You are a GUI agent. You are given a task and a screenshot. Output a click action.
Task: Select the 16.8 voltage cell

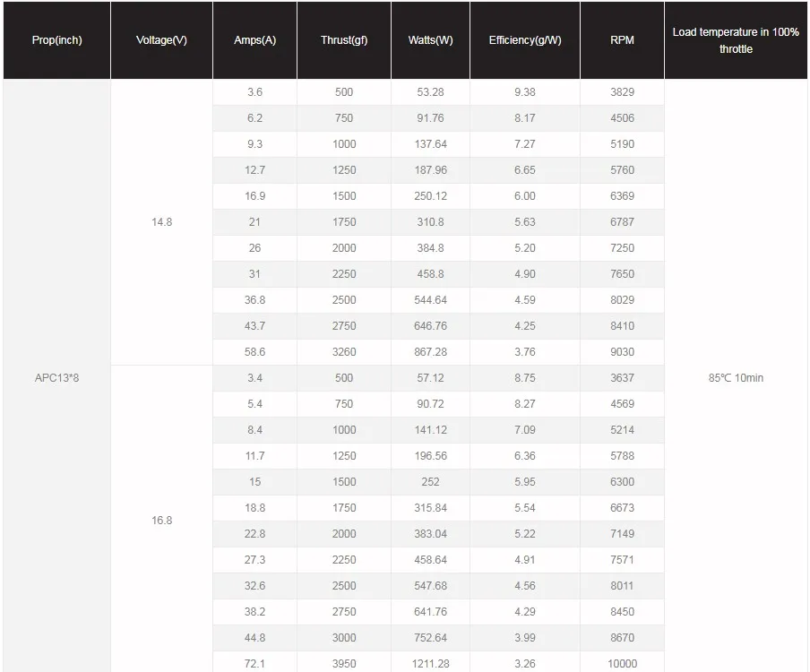[161, 521]
